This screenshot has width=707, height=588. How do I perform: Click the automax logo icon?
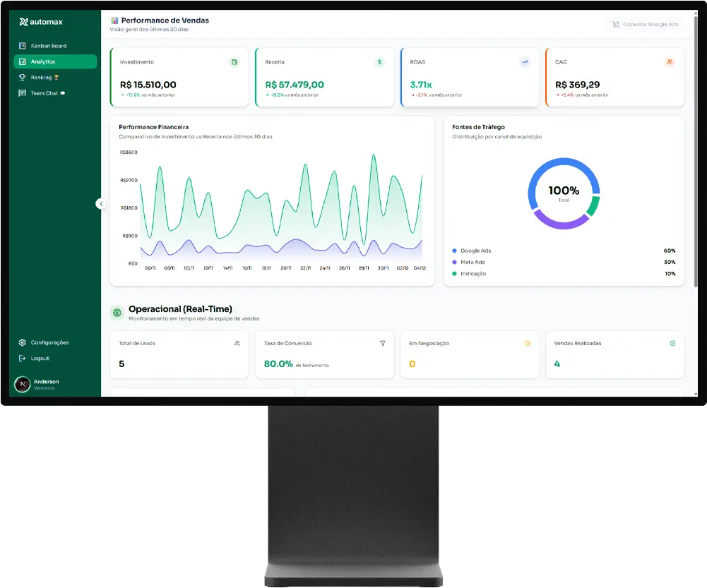(23, 22)
